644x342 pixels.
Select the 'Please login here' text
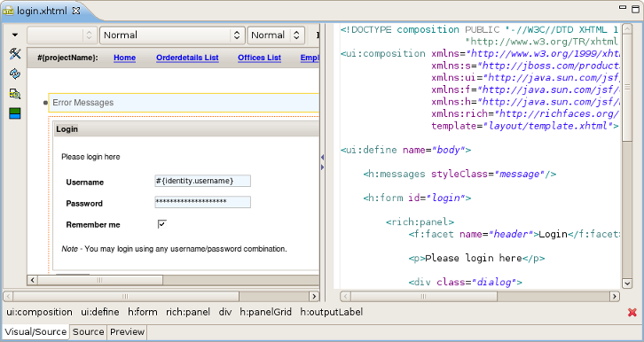tap(90, 157)
